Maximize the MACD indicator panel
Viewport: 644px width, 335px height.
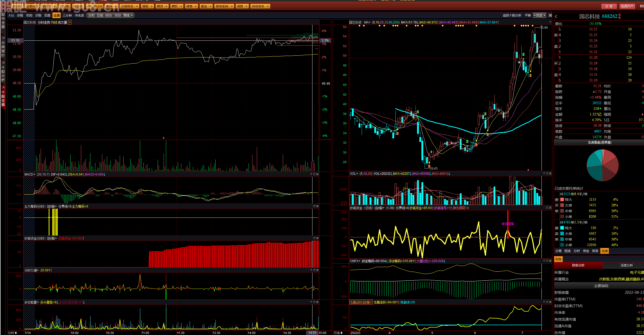[314, 174]
